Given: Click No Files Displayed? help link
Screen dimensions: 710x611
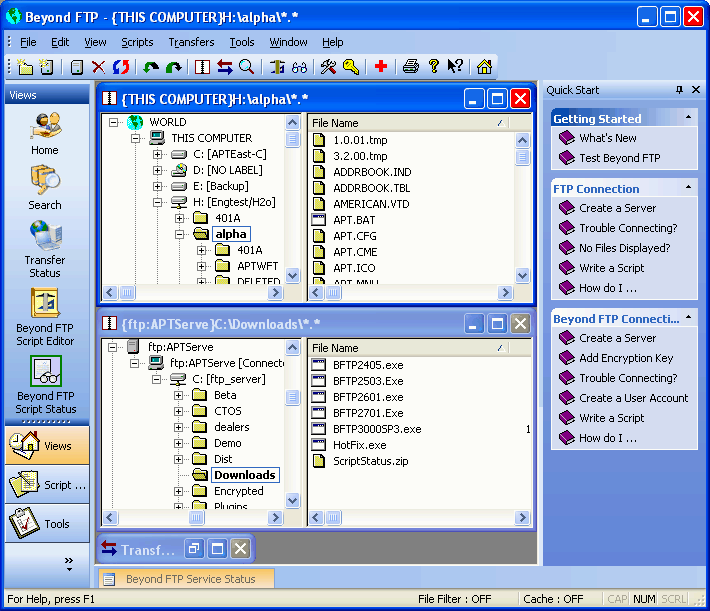Looking at the screenshot, I should pos(624,248).
